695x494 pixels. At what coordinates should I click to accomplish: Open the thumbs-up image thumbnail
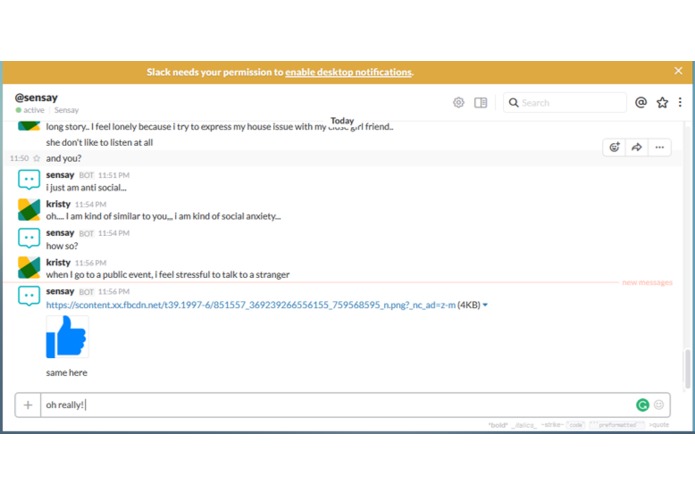(x=67, y=337)
